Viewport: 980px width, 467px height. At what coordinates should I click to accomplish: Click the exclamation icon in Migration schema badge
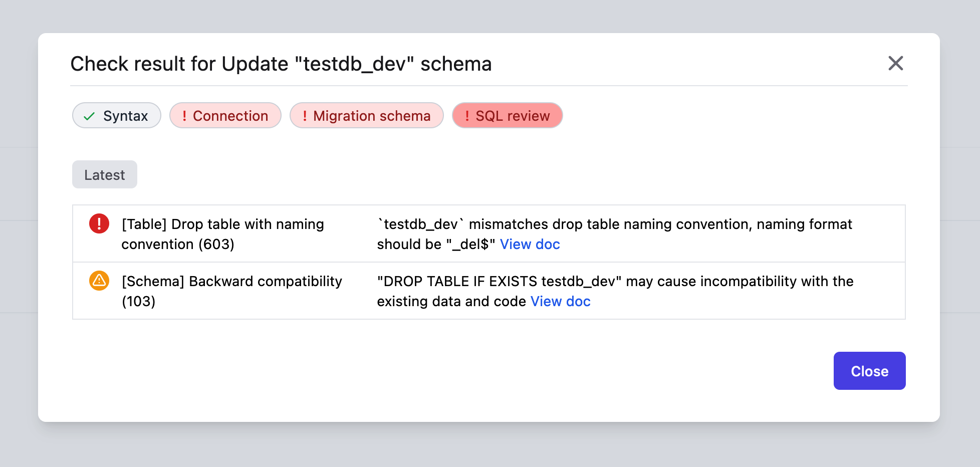pyautogui.click(x=305, y=116)
